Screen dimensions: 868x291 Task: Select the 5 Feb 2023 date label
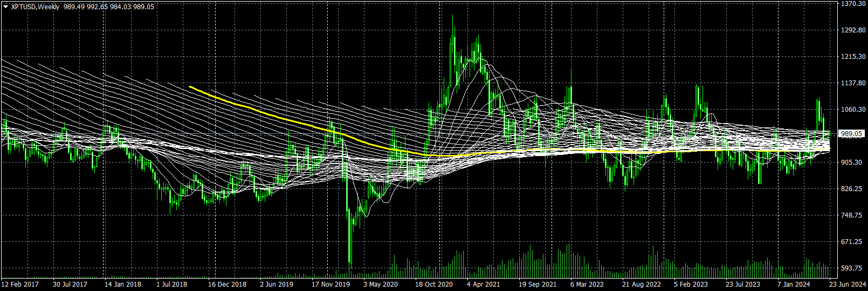pos(691,284)
